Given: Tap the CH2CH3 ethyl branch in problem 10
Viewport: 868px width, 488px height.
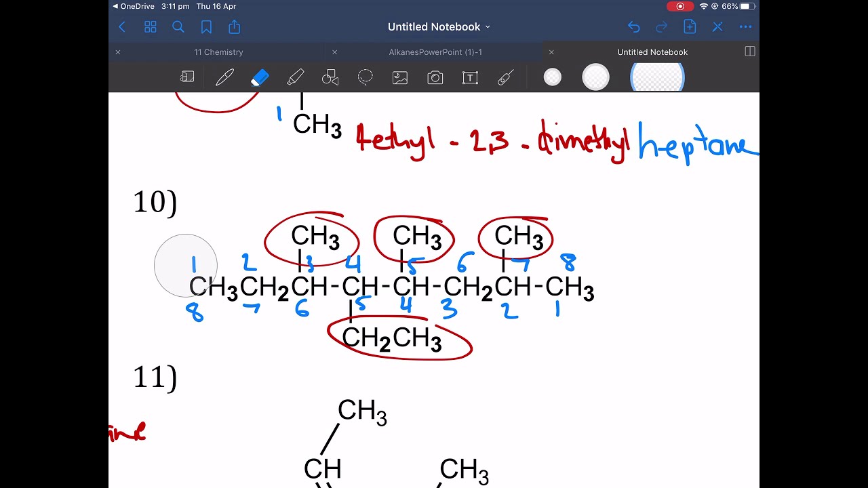Looking at the screenshot, I should click(x=392, y=339).
